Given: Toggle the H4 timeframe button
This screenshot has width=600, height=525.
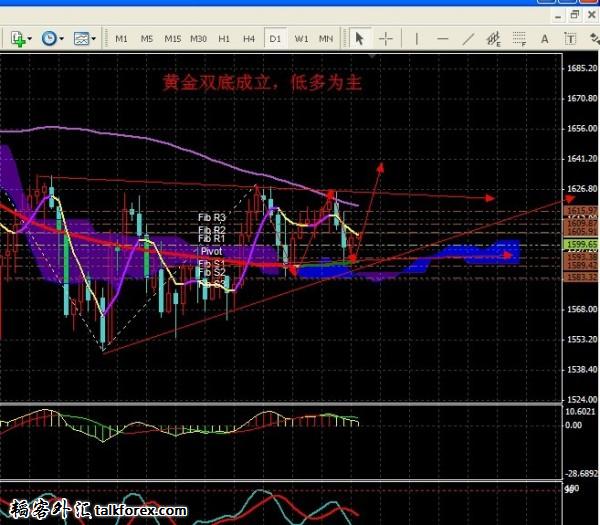Looking at the screenshot, I should click(250, 39).
